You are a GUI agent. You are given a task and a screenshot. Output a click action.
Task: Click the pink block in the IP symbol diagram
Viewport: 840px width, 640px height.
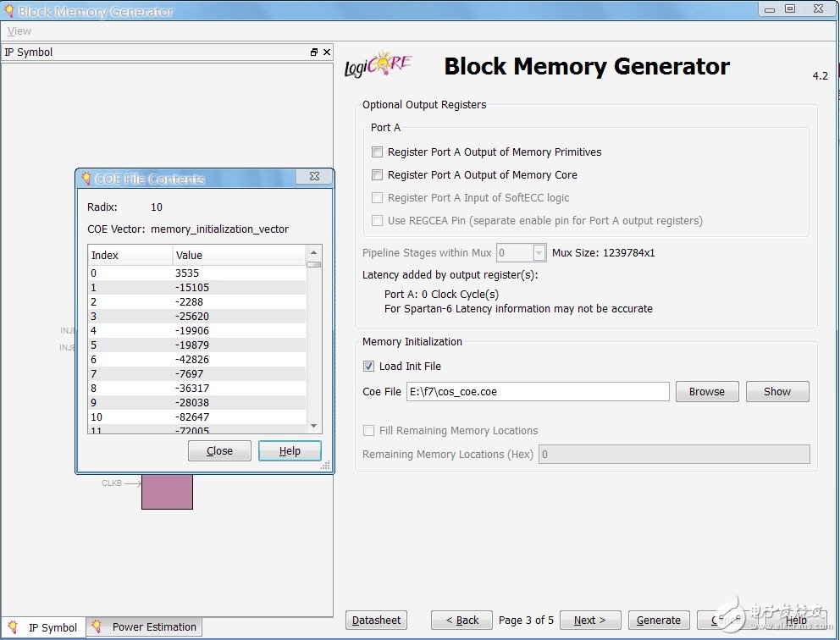[x=167, y=492]
